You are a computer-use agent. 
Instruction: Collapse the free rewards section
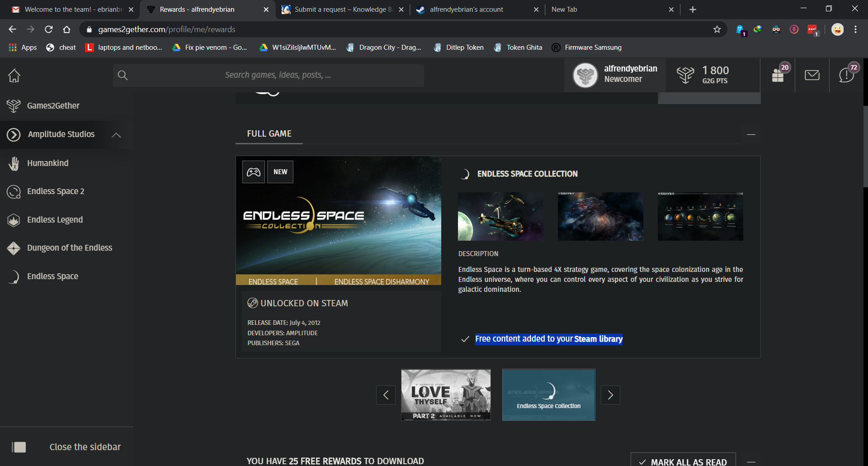[751, 461]
